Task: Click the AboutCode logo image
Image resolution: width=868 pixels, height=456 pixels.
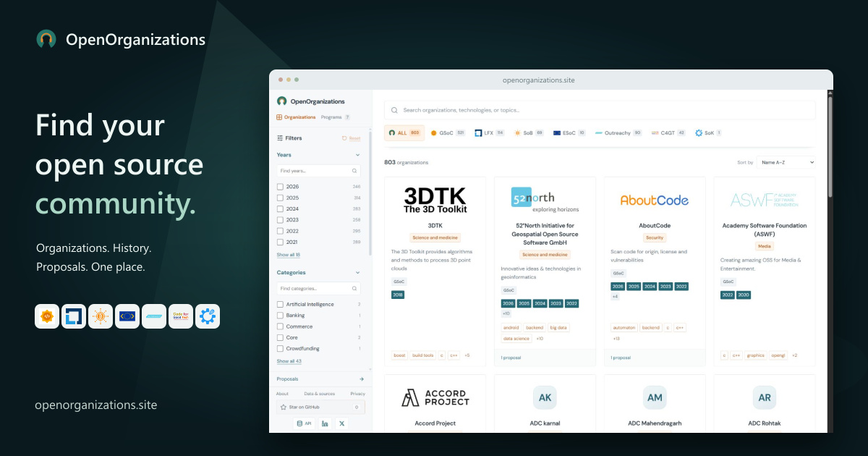Action: tap(655, 200)
